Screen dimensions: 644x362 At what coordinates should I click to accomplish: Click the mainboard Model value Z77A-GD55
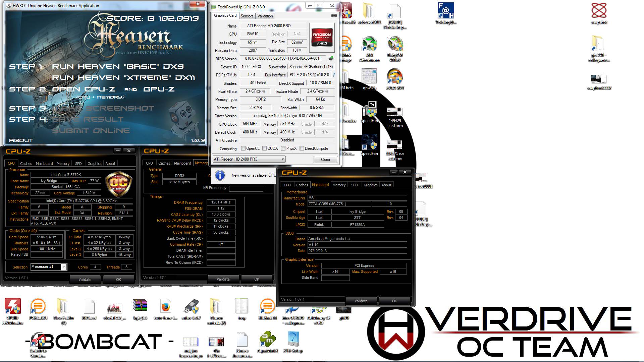[x=339, y=204]
